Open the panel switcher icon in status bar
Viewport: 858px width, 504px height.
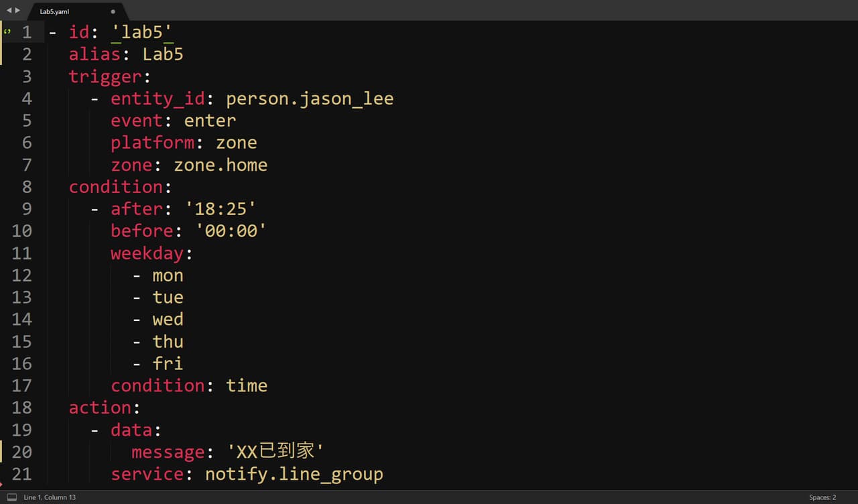(x=11, y=497)
